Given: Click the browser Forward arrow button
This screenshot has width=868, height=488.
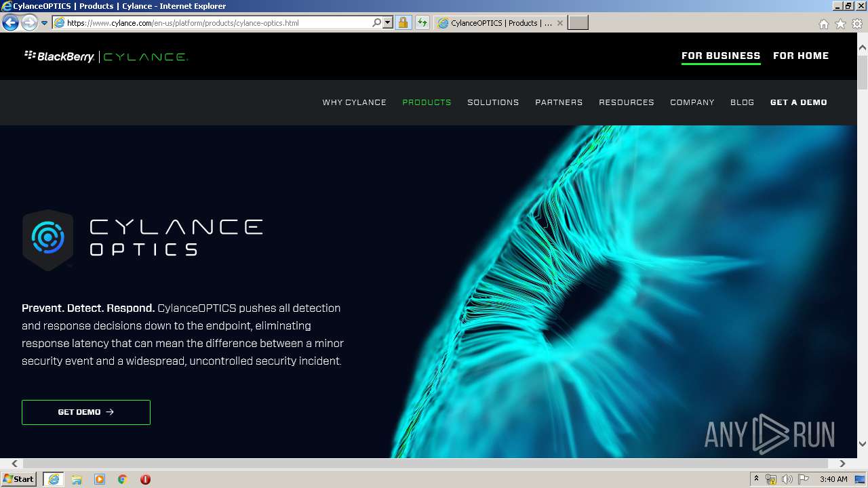Looking at the screenshot, I should 29,23.
